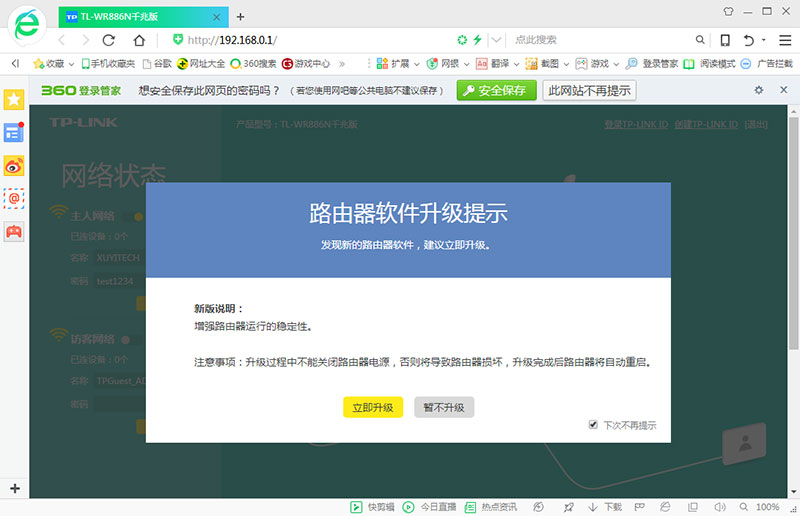Expand the 游戏 games dropdown

[x=616, y=64]
